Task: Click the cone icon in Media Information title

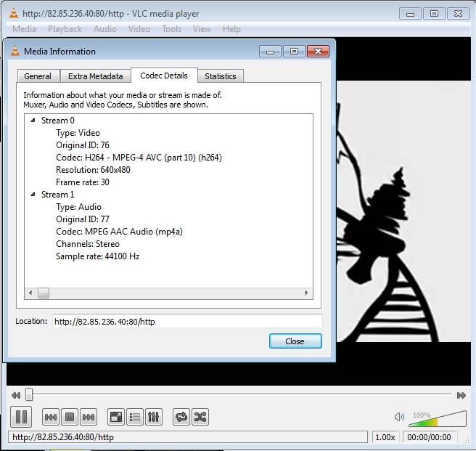Action: click(15, 51)
